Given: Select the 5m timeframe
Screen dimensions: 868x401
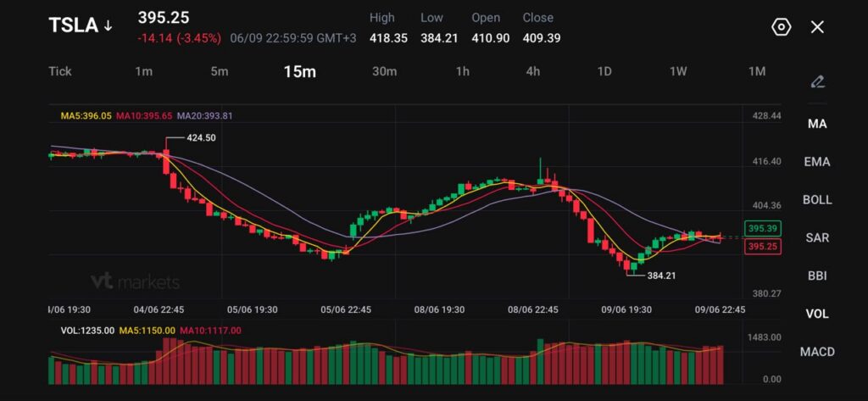Looking at the screenshot, I should (220, 71).
